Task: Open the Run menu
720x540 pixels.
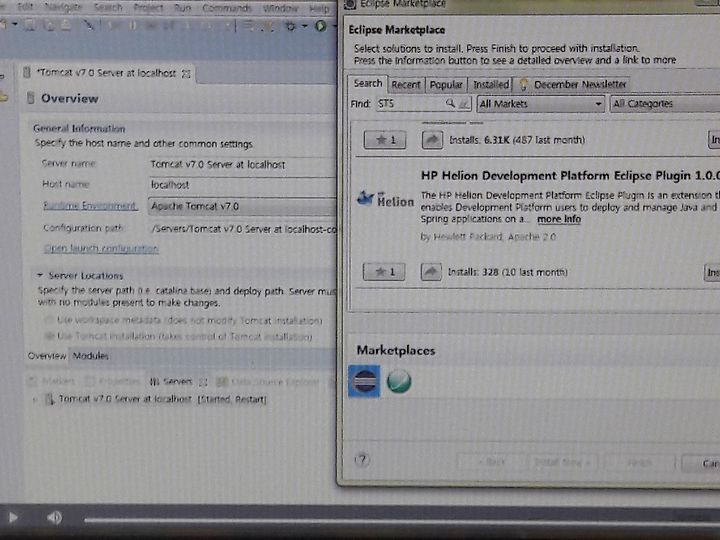Action: pos(182,8)
